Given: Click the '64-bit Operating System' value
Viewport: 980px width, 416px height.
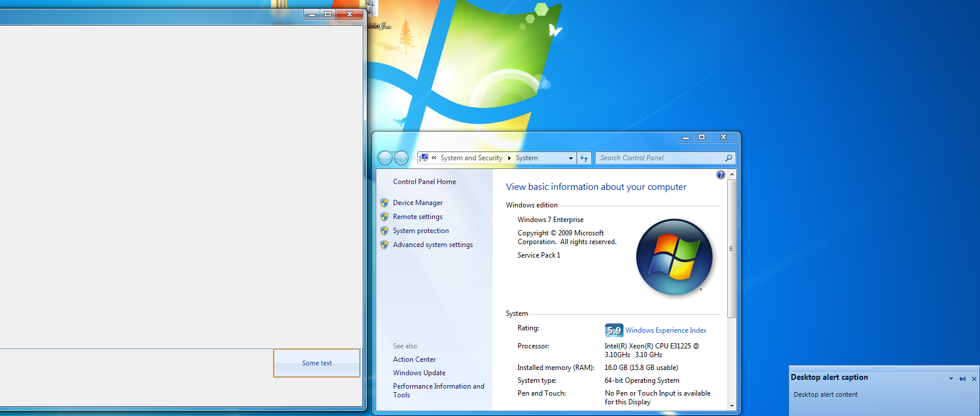Looking at the screenshot, I should (642, 380).
